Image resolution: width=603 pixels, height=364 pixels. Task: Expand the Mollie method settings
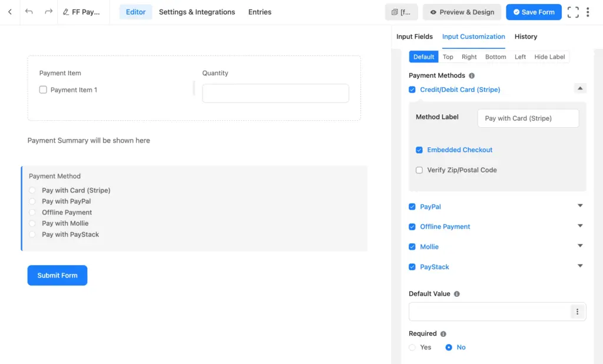[x=580, y=246]
